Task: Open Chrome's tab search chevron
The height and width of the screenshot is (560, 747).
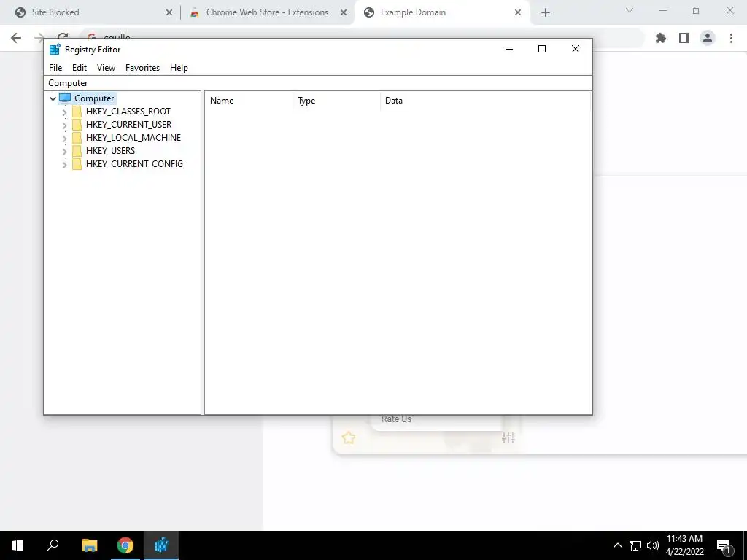Action: tap(630, 10)
